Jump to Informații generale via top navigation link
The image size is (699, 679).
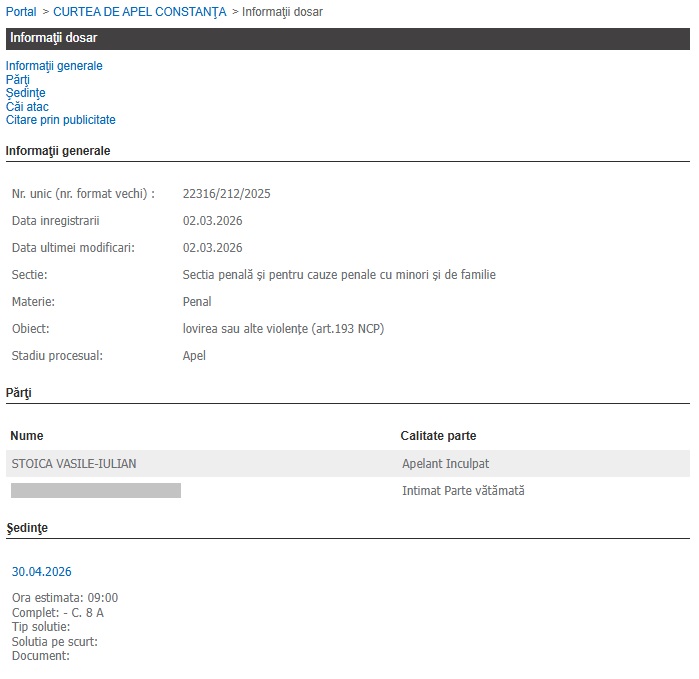54,66
